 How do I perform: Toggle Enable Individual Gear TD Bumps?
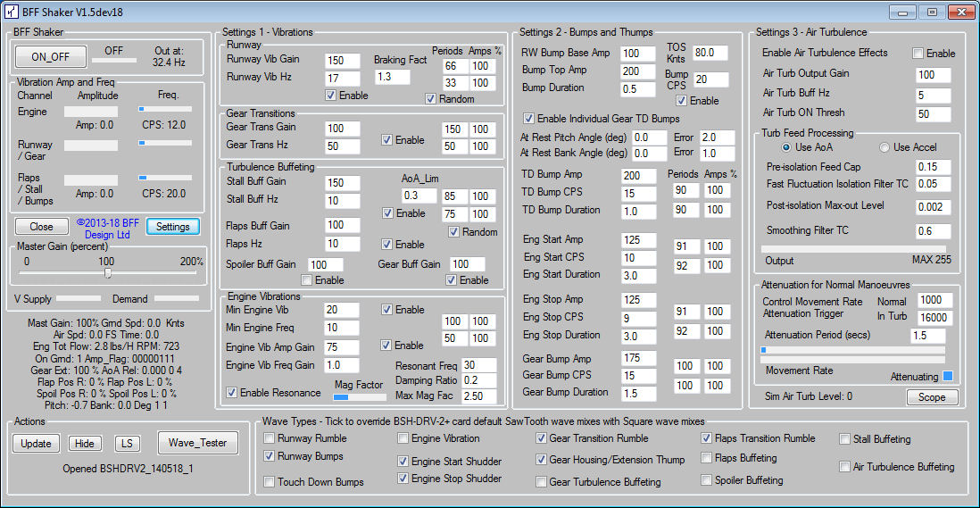tap(529, 119)
